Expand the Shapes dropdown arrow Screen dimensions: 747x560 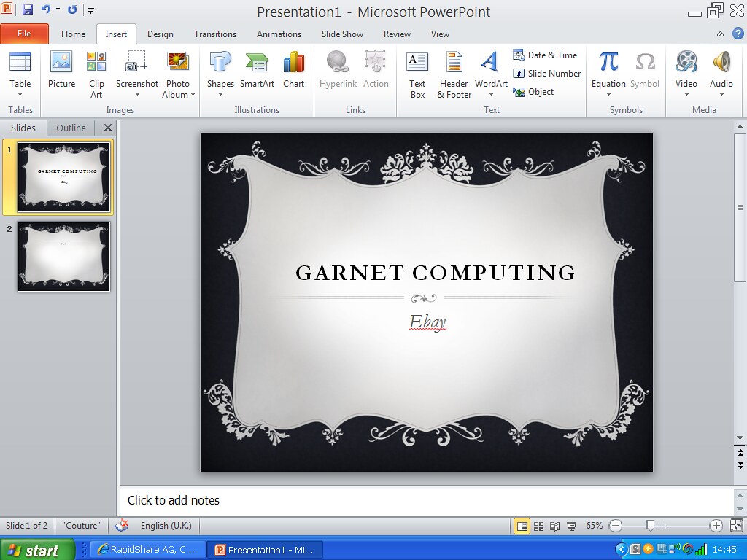(220, 95)
